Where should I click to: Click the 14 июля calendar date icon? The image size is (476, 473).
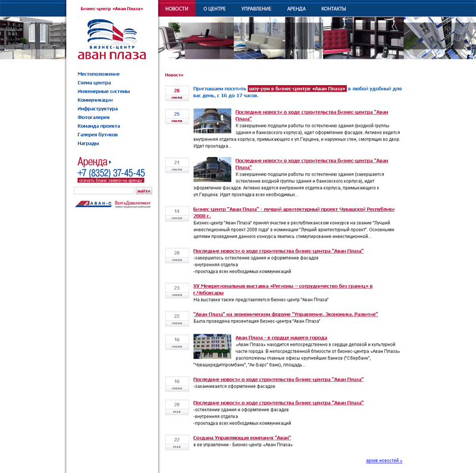tap(177, 214)
